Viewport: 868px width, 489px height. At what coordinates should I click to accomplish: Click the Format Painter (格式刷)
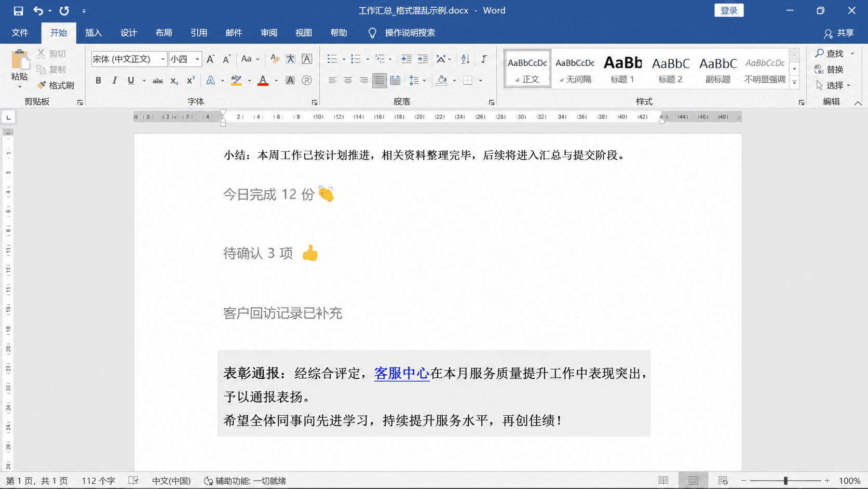pos(56,85)
